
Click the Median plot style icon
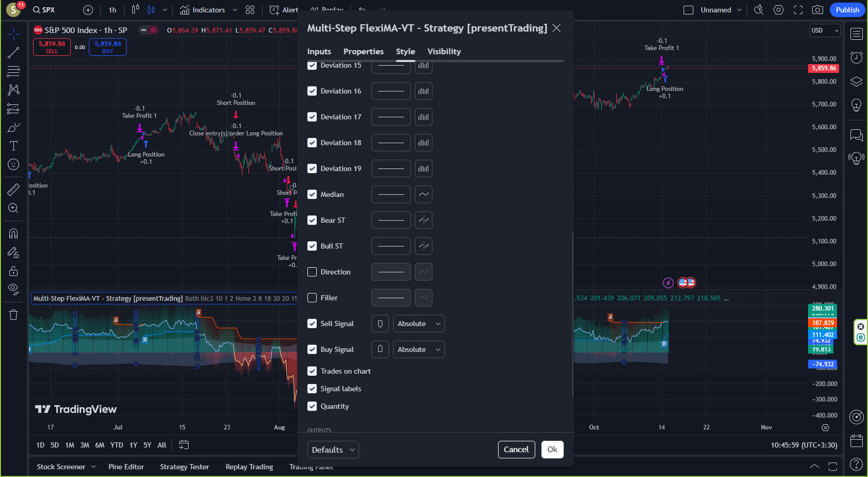click(423, 194)
